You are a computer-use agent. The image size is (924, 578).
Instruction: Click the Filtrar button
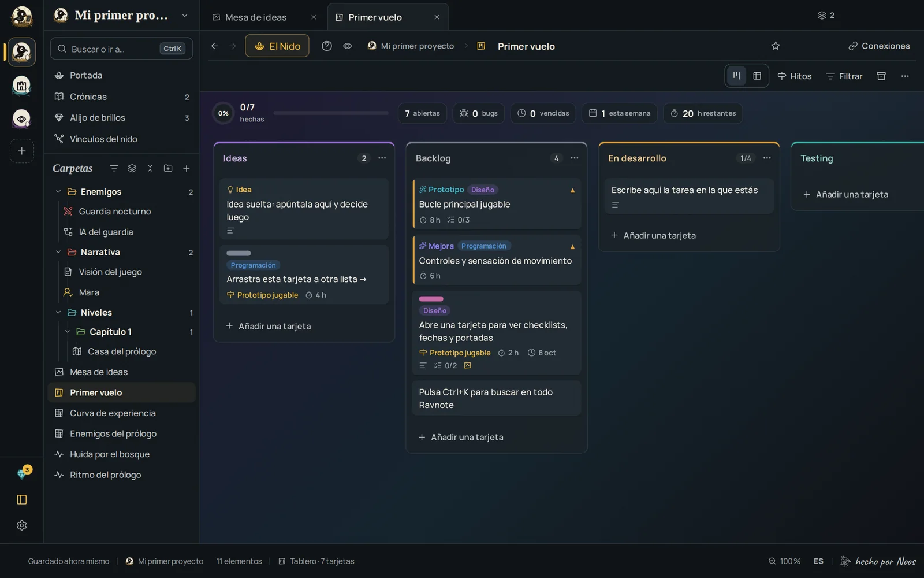pos(844,76)
